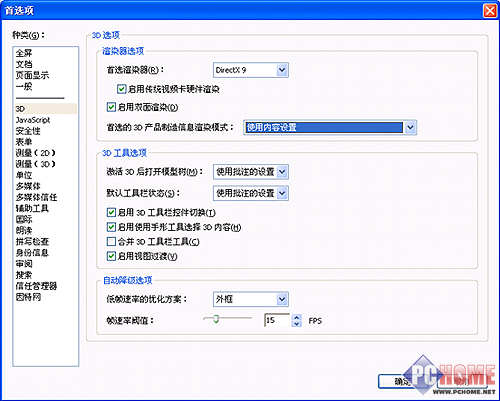Image resolution: width=500 pixels, height=401 pixels.
Task: Open 低帧速率的优化方案 dropdown
Action: (251, 299)
